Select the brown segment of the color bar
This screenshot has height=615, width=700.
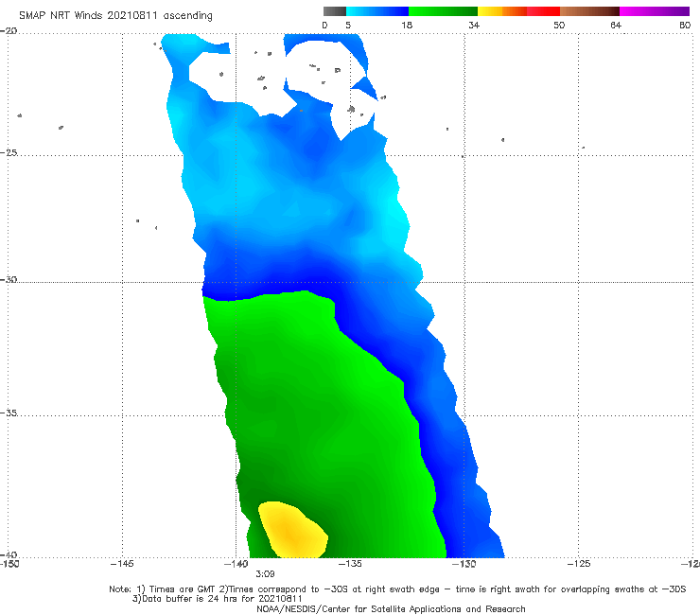589,11
